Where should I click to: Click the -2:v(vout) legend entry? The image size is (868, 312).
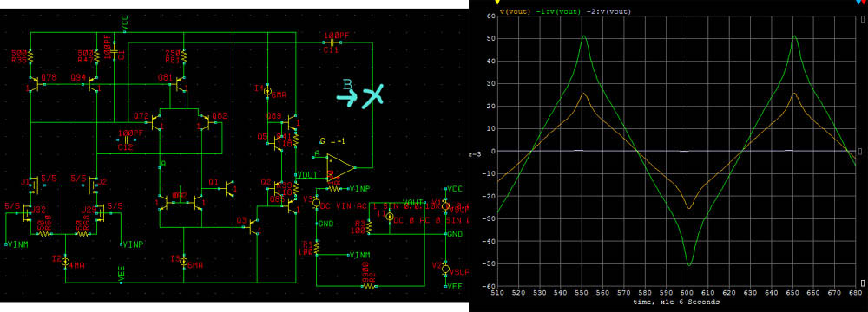coord(608,11)
